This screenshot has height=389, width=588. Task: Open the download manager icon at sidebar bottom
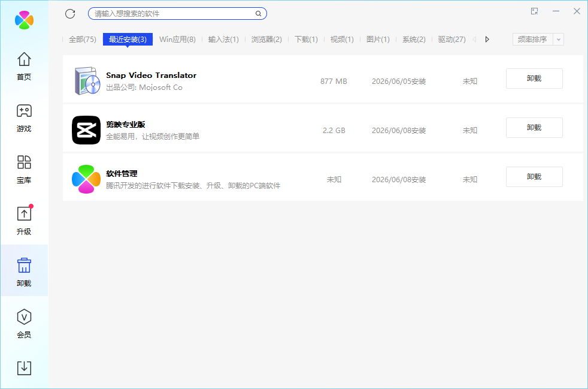(24, 368)
